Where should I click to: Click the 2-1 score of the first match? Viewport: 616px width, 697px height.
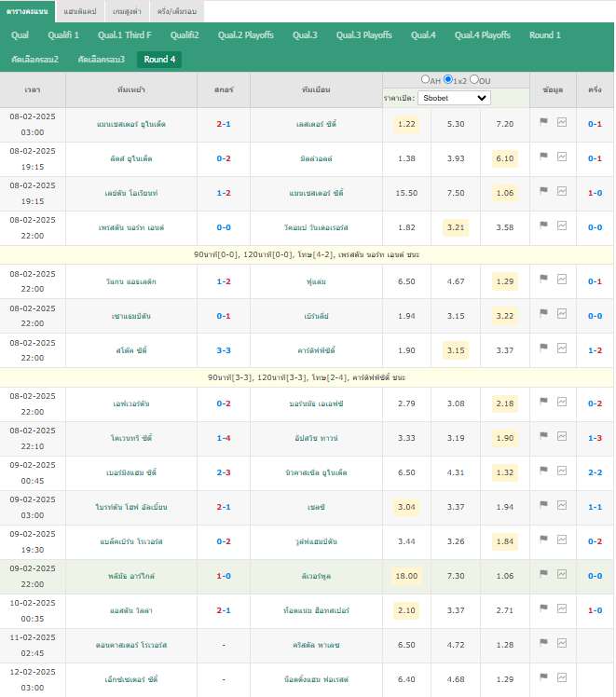pos(224,124)
